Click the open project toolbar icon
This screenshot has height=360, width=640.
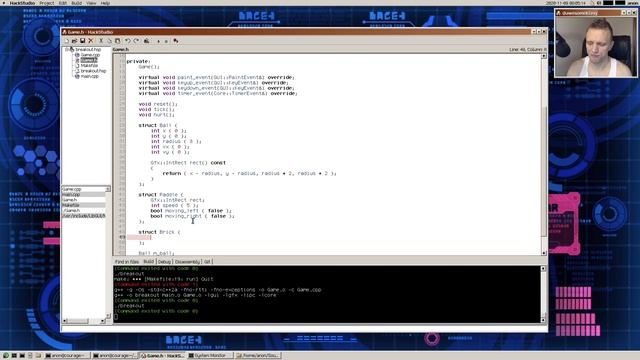coord(74,41)
